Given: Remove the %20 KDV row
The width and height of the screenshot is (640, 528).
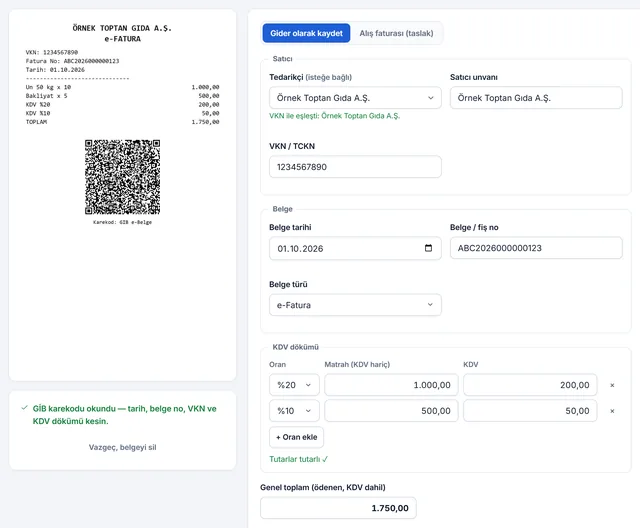Looking at the screenshot, I should tap(612, 385).
